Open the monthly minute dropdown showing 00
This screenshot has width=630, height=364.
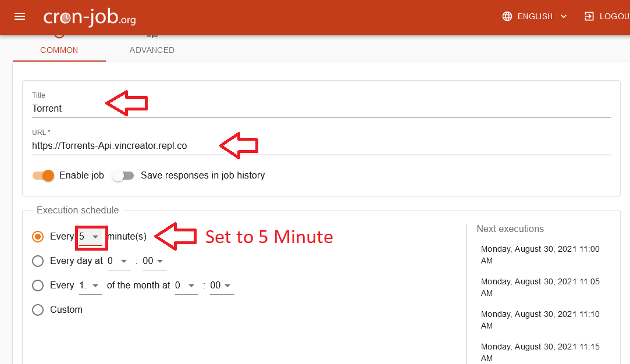point(222,286)
